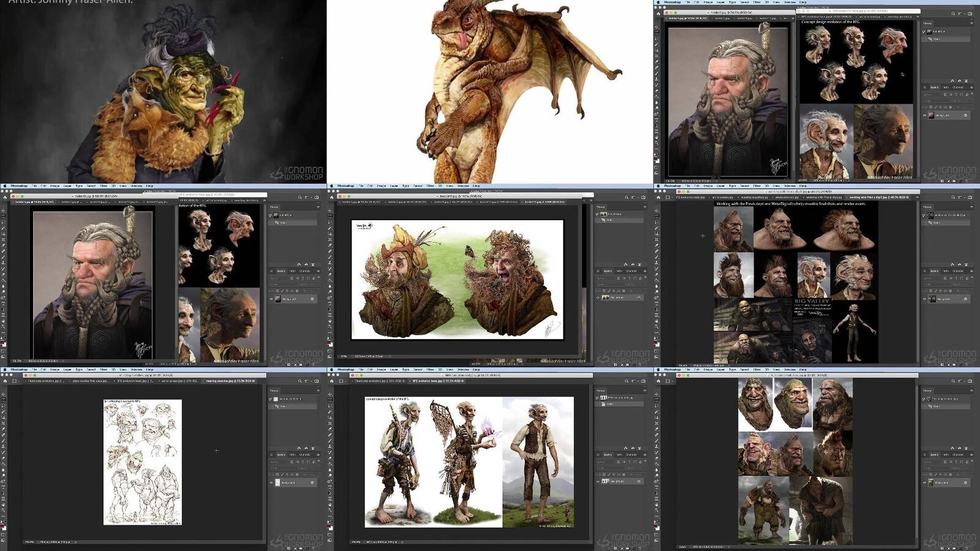The width and height of the screenshot is (980, 551).
Task: Select the Spot Healing tool in the leafy gnomes frame
Action: (x=330, y=251)
